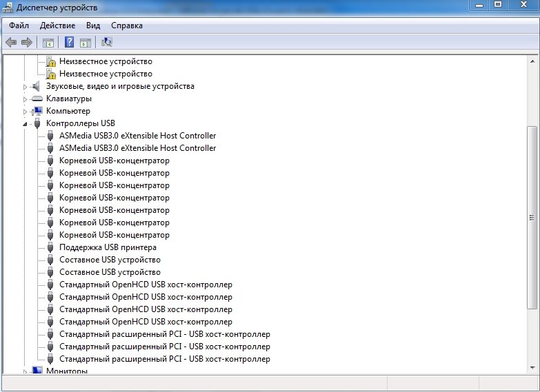Minimize the Диспетчер устройств window

[479, 4]
